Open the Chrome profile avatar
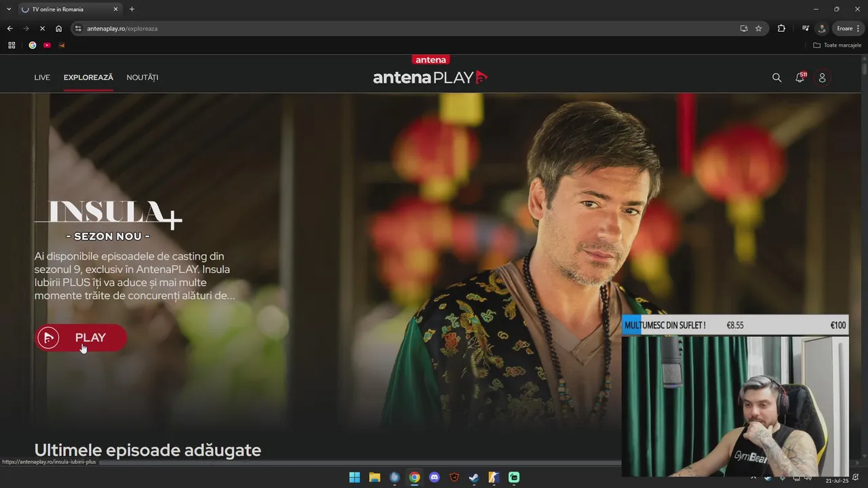The height and width of the screenshot is (488, 868). tap(822, 28)
